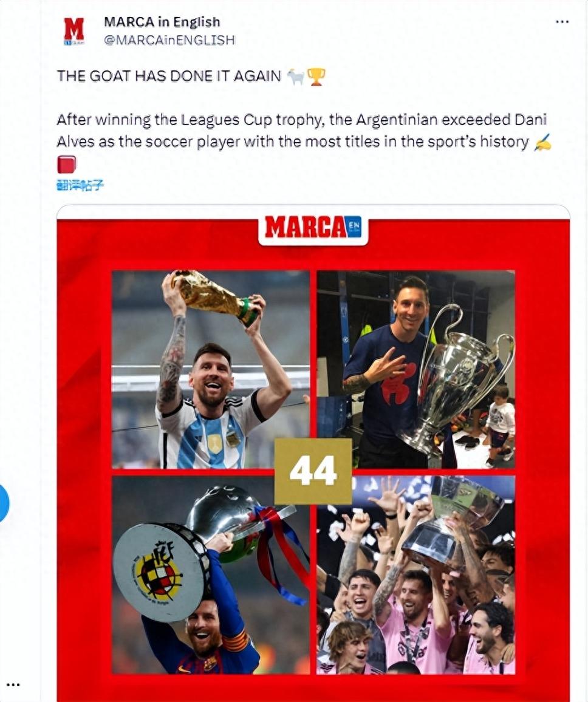Open the Inter Miami celebration photo

416,575
